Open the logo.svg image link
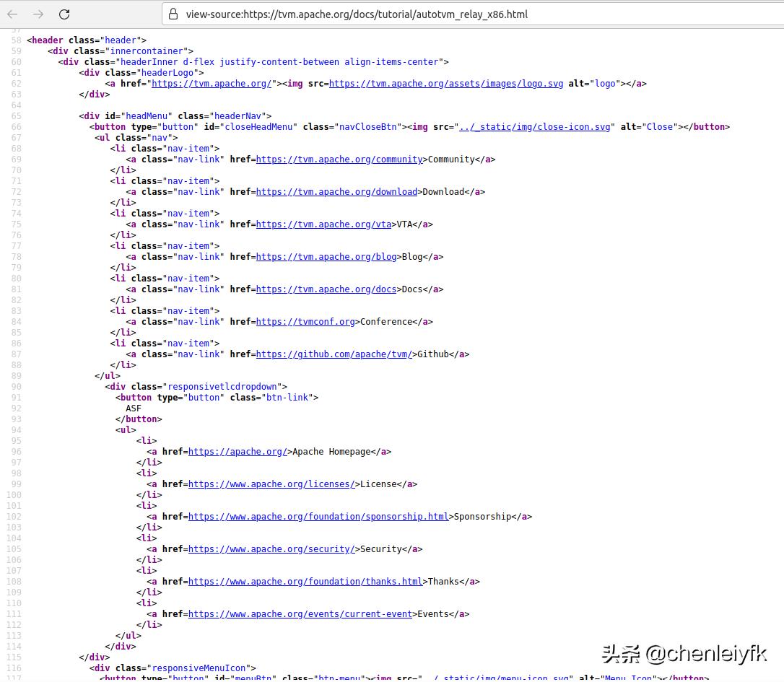784x682 pixels. click(445, 84)
